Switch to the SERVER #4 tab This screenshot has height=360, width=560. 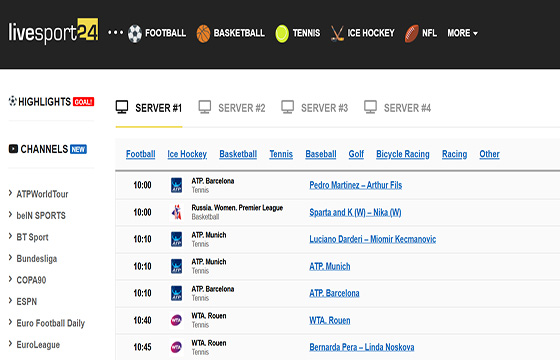(397, 108)
